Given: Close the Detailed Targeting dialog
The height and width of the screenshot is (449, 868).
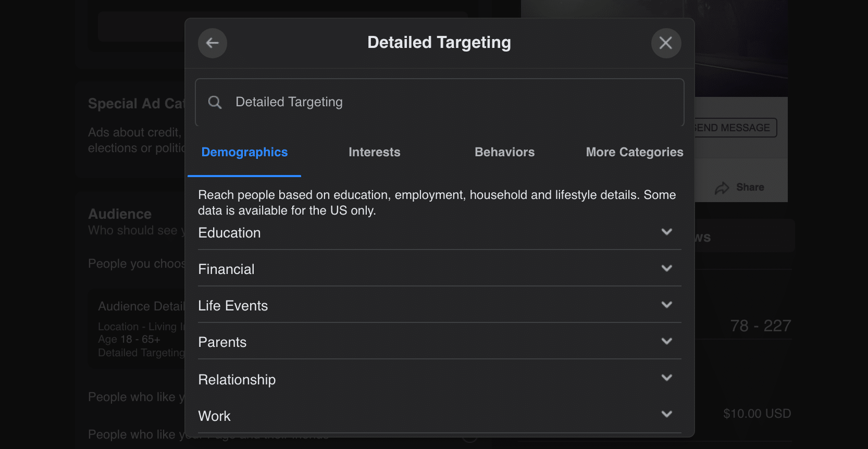Looking at the screenshot, I should click(666, 43).
